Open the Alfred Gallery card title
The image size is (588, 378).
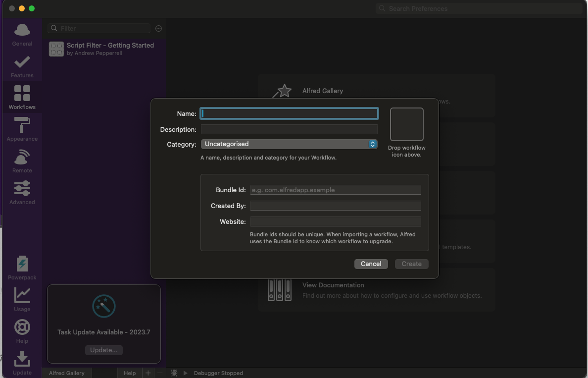point(323,91)
